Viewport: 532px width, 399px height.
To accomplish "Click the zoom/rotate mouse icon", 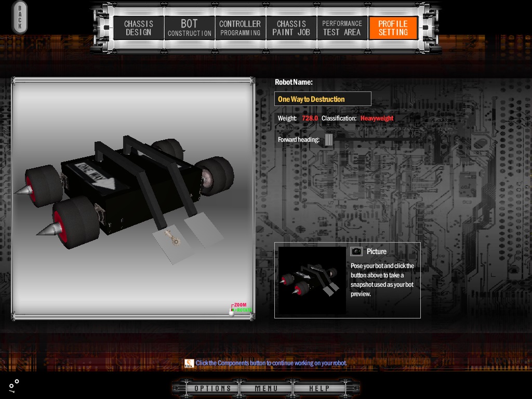I will point(232,311).
